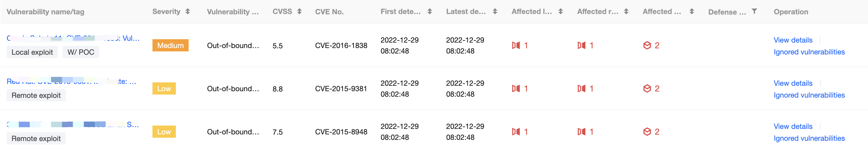
Task: Click the Remote exploit tag for CVE-2015-8948
Action: tap(36, 139)
